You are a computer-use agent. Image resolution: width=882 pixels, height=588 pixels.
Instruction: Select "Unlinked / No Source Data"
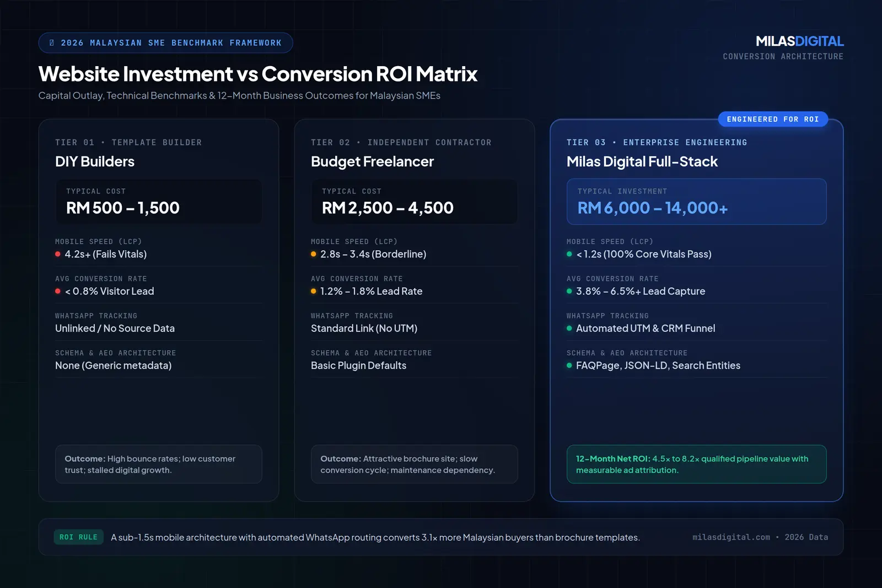tap(115, 328)
